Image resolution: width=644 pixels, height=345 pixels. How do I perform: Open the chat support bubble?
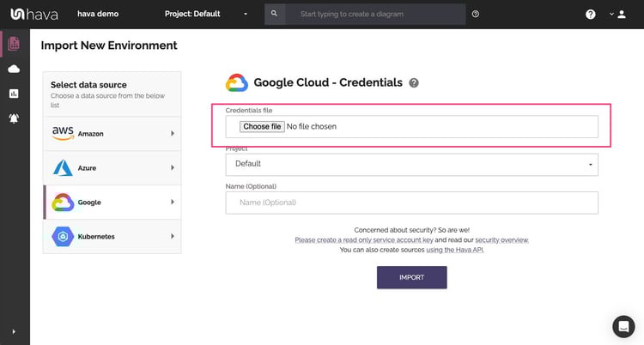coord(623,326)
